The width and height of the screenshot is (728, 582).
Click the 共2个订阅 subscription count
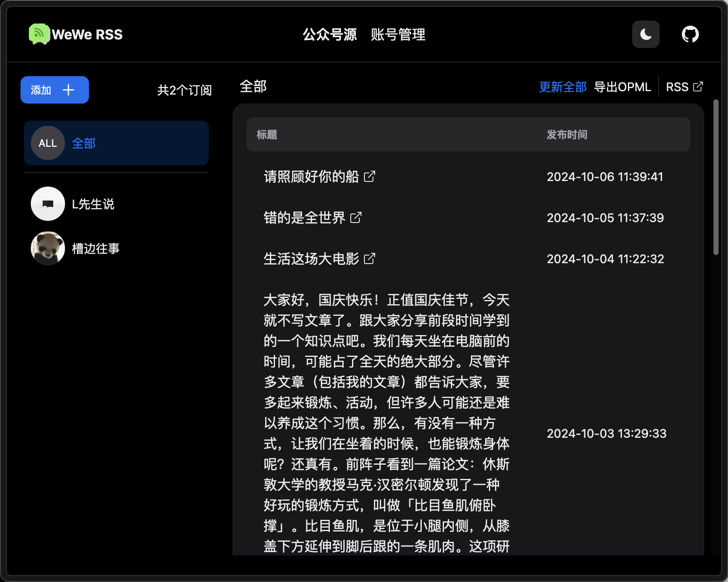pos(185,90)
